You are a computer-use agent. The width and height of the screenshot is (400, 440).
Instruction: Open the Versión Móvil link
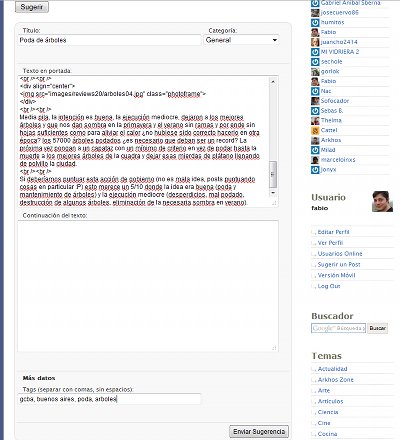[336, 275]
